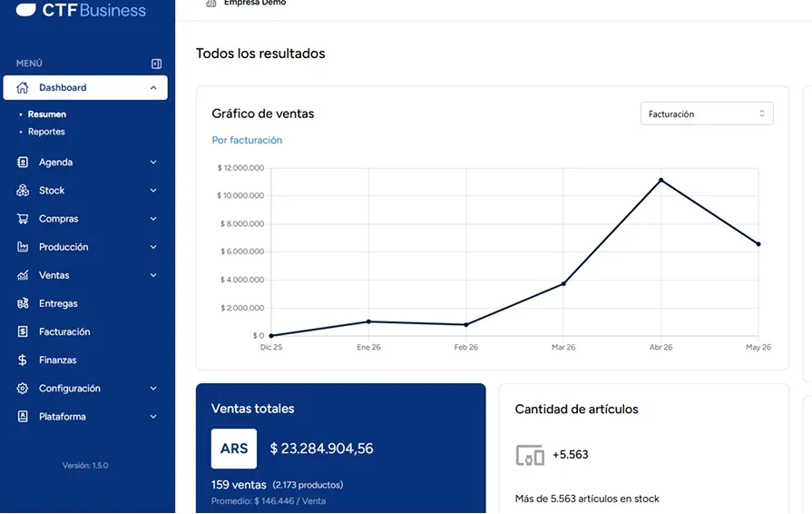Click the CTF Business logo

(x=81, y=9)
